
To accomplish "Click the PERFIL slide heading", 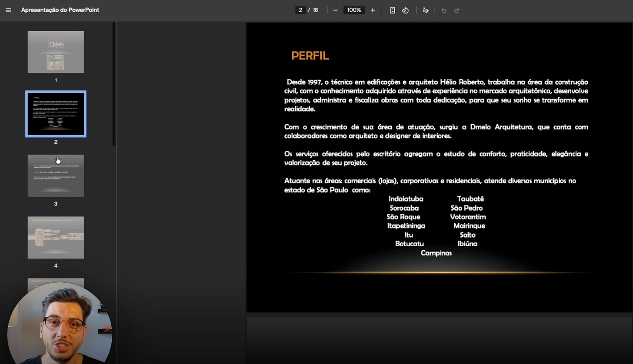I will [310, 56].
